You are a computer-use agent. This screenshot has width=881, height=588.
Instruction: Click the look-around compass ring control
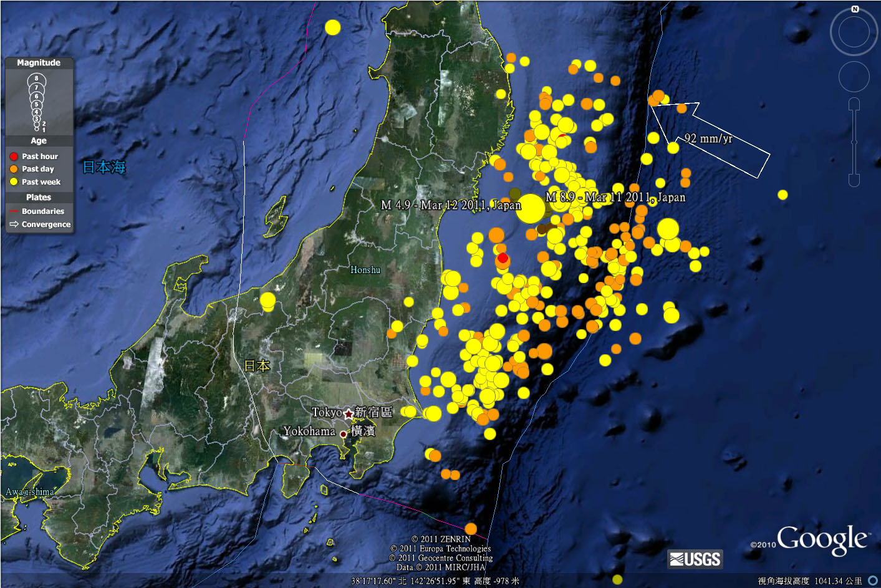click(854, 32)
